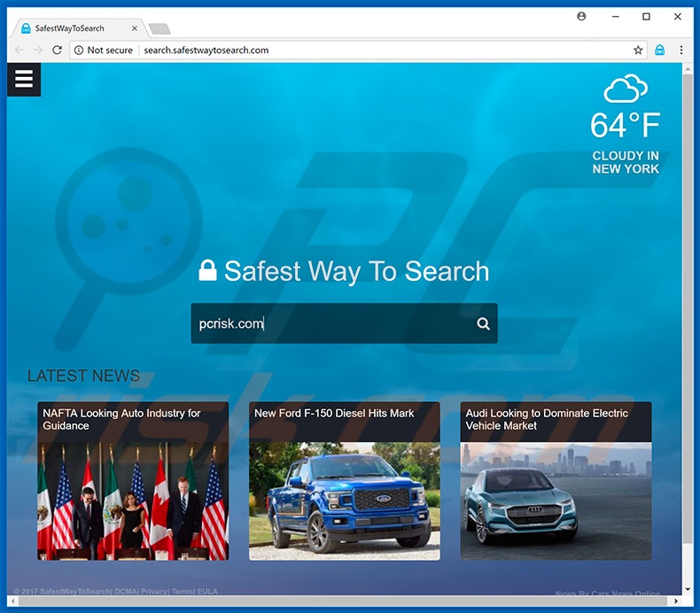The image size is (700, 613).
Task: Go back to previous page
Action: click(x=19, y=50)
